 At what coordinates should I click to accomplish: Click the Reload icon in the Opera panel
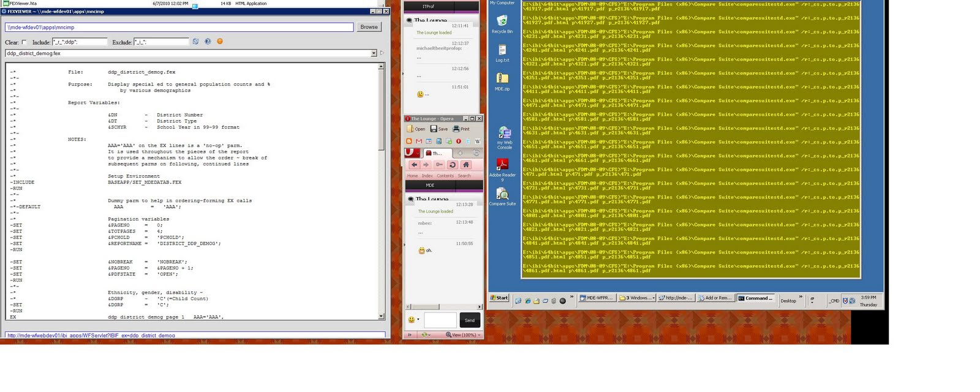point(453,165)
